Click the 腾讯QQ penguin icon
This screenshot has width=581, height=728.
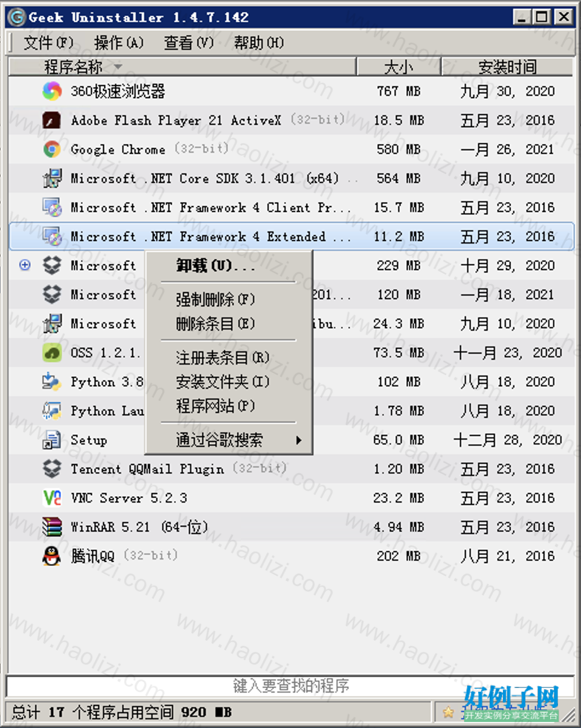(x=52, y=557)
